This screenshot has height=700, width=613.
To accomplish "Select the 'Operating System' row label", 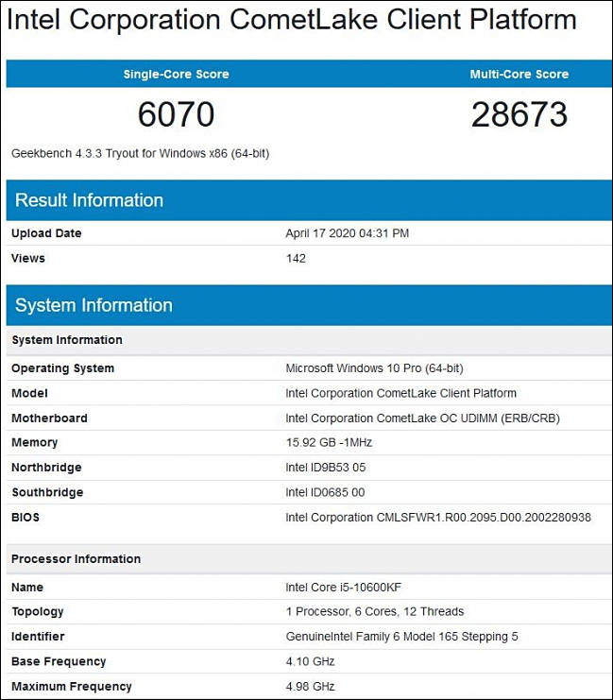I will point(63,368).
